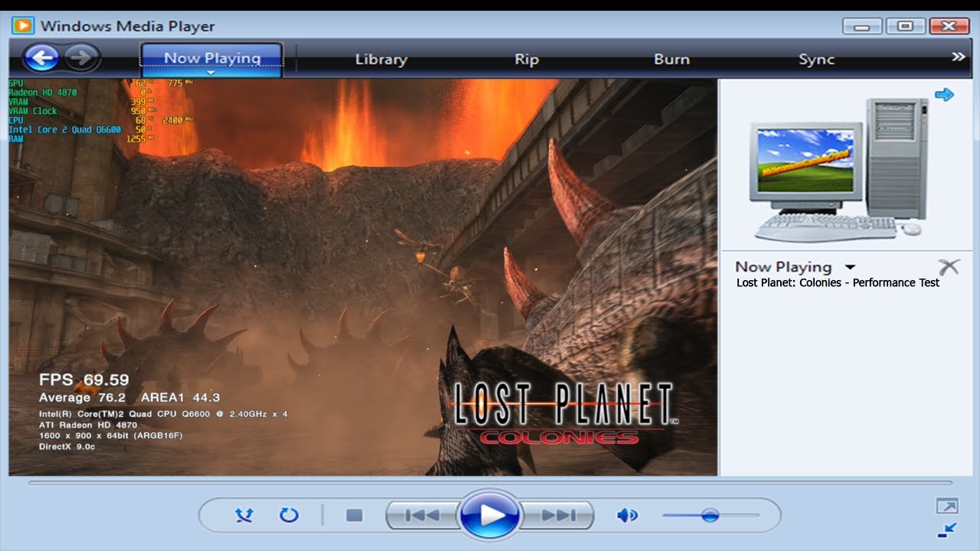View full screen icon at bottom right
Image resolution: width=980 pixels, height=551 pixels.
coord(946,507)
